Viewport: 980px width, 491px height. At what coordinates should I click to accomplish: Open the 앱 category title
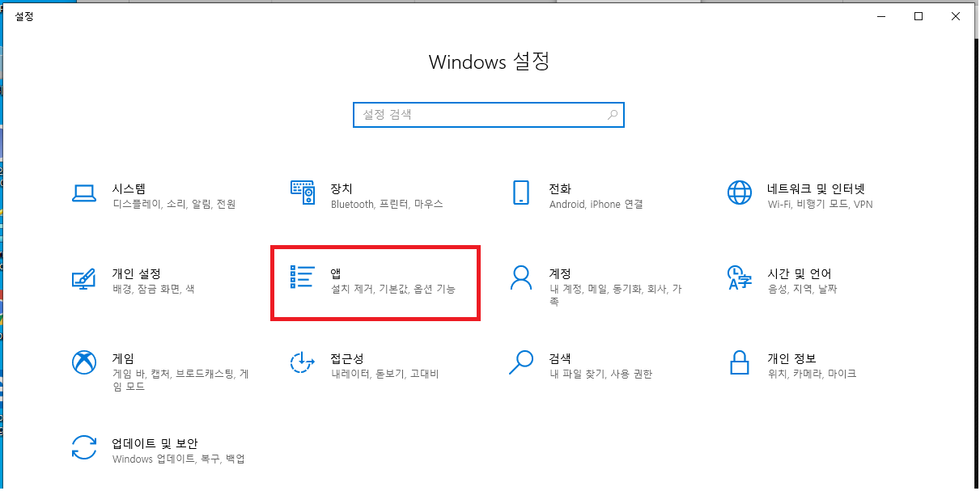click(x=336, y=273)
